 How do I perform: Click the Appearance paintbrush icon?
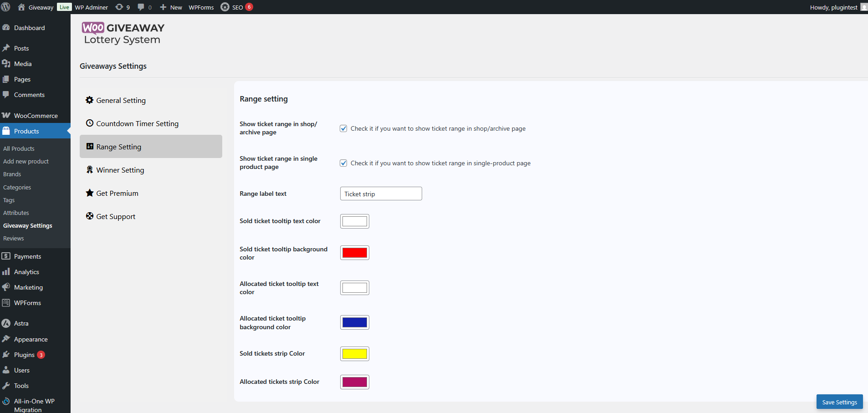click(x=6, y=339)
